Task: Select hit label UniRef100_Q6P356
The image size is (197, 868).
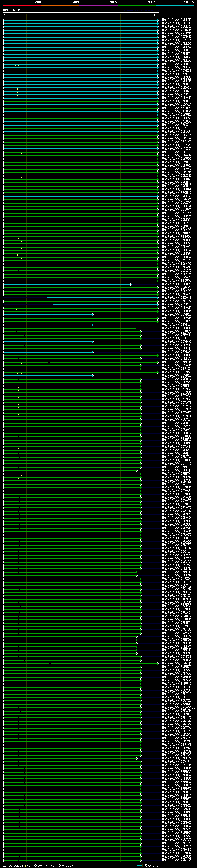Action: [177, 711]
